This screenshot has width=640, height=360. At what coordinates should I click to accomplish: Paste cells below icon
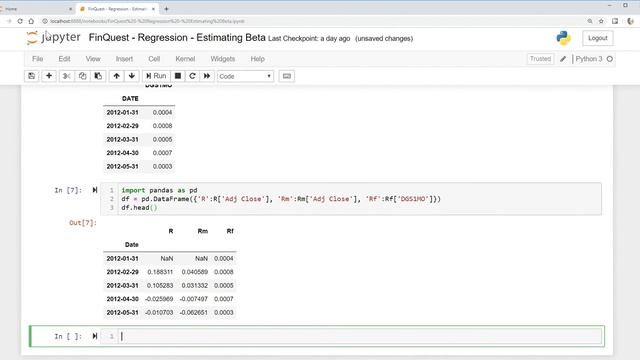pos(98,76)
